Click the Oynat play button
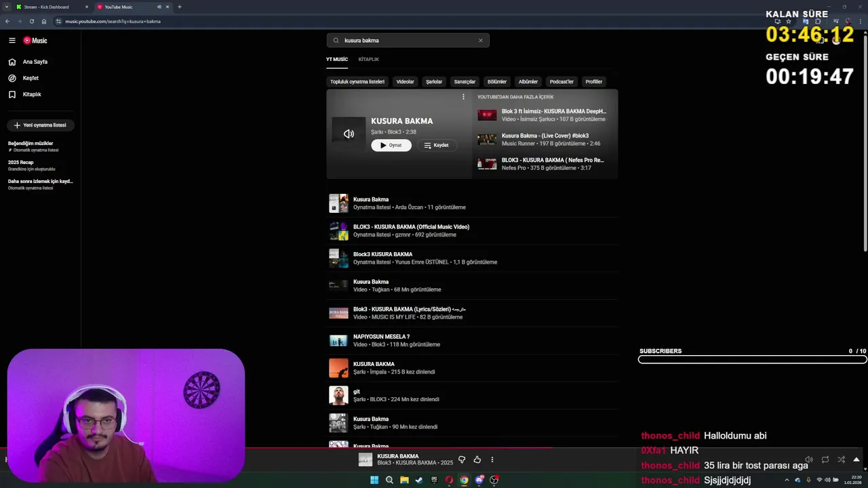Screen dimensions: 868x488 click(391, 145)
